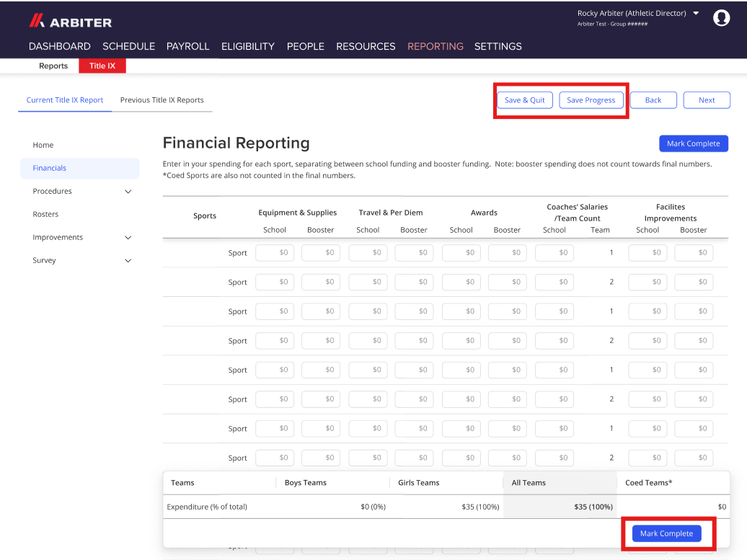The width and height of the screenshot is (747, 560).
Task: Click the All Teams summary header
Action: [x=529, y=482]
